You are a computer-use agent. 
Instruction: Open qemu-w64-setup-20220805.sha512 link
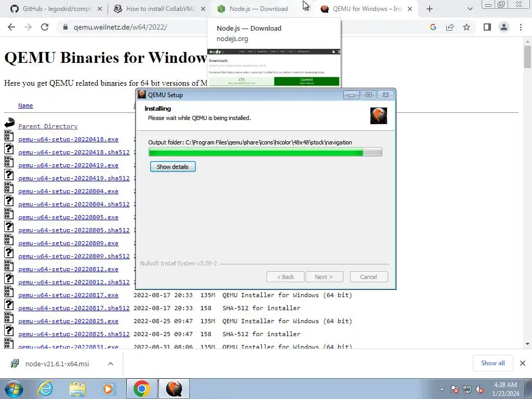click(74, 230)
